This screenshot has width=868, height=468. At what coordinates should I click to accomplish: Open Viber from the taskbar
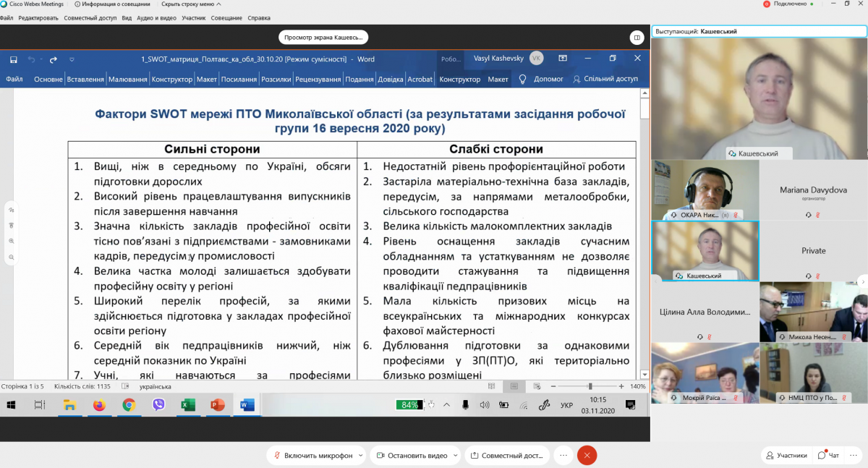(x=158, y=405)
